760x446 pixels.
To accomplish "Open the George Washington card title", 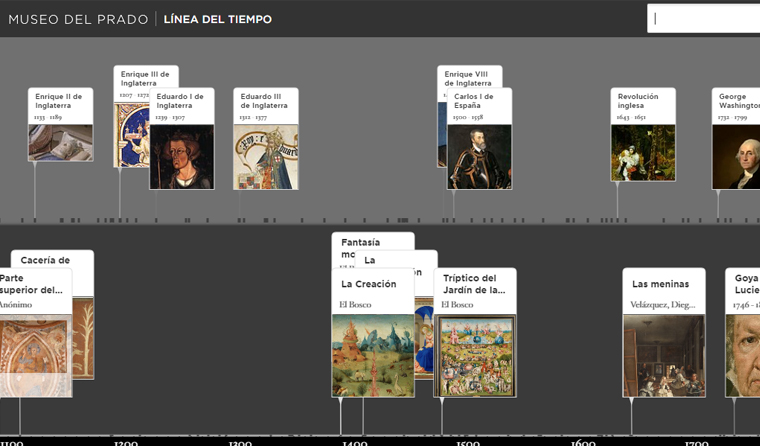I will coord(739,101).
